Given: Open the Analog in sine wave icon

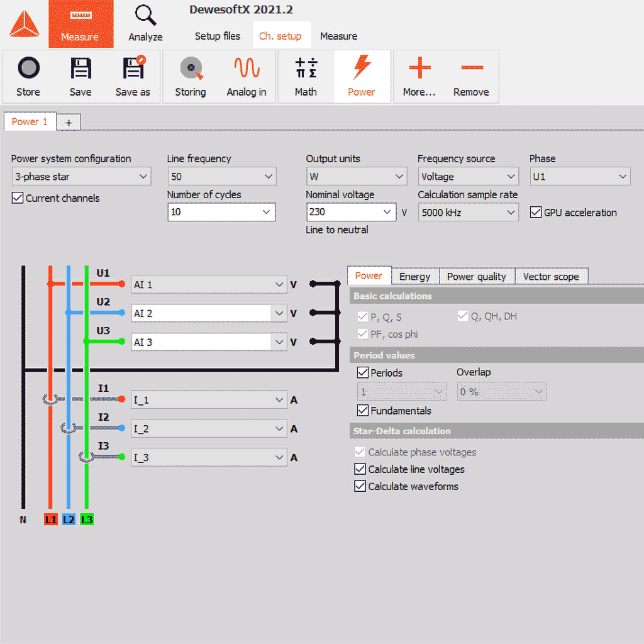Looking at the screenshot, I should (x=247, y=68).
